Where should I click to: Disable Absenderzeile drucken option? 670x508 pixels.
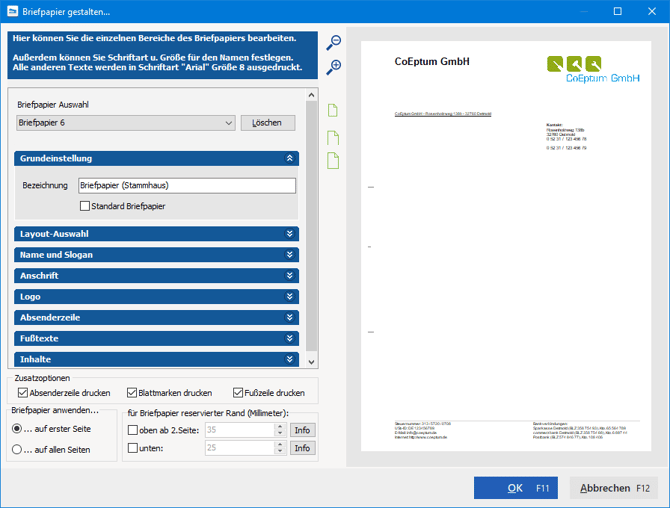(24, 393)
